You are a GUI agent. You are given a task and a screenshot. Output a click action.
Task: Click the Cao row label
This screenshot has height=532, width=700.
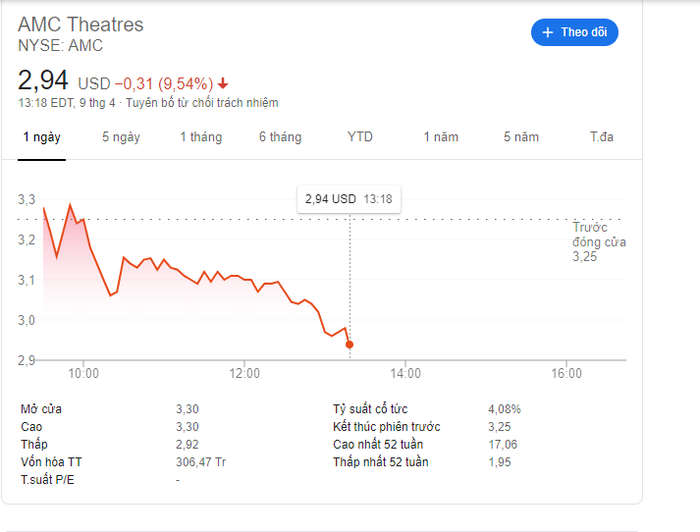(31, 427)
